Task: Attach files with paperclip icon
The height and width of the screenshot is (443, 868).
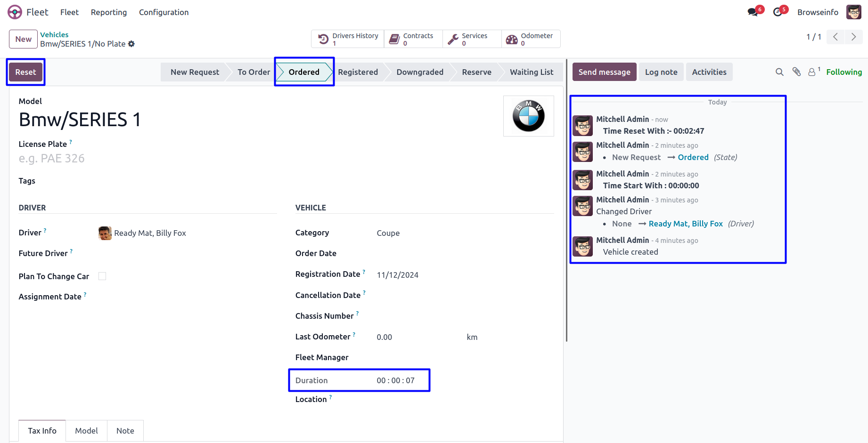Action: click(796, 72)
